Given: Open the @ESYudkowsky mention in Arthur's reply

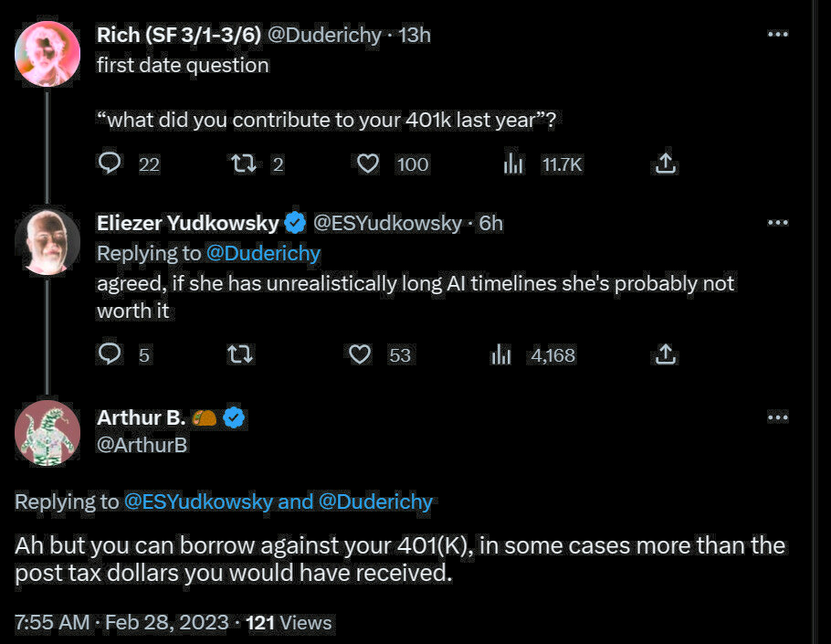Looking at the screenshot, I should [197, 501].
